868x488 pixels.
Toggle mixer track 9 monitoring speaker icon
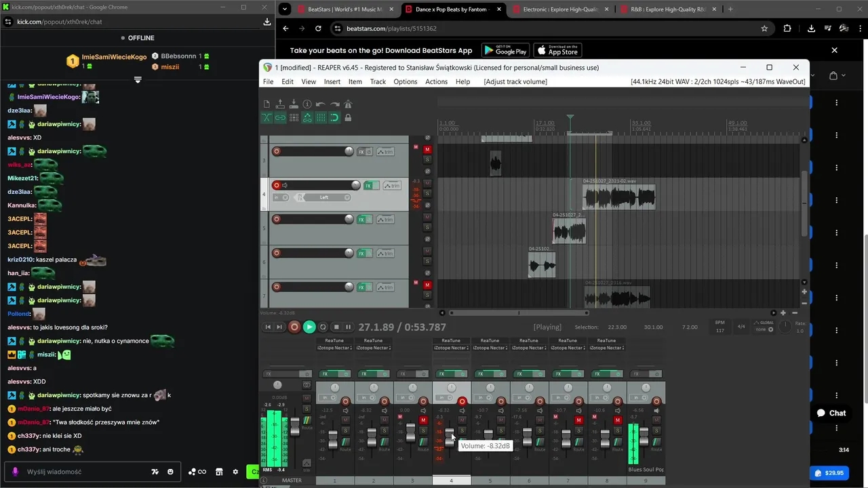(656, 411)
